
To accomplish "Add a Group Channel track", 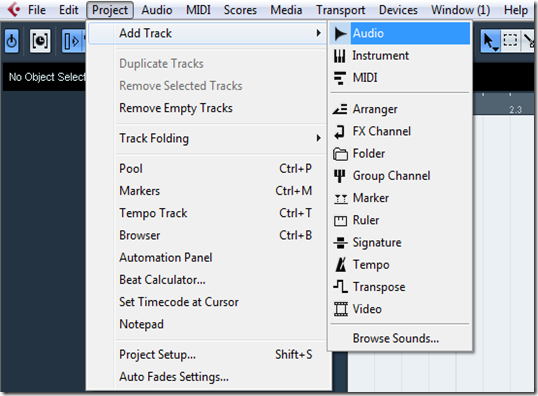I will 400,176.
